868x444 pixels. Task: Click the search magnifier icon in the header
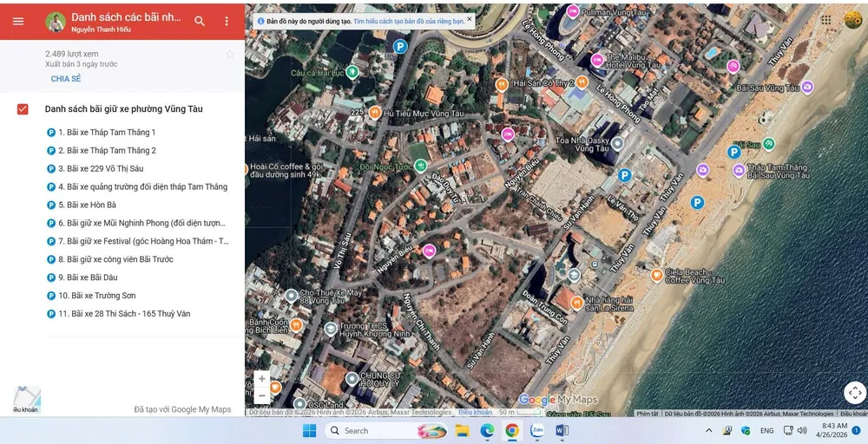coord(200,22)
